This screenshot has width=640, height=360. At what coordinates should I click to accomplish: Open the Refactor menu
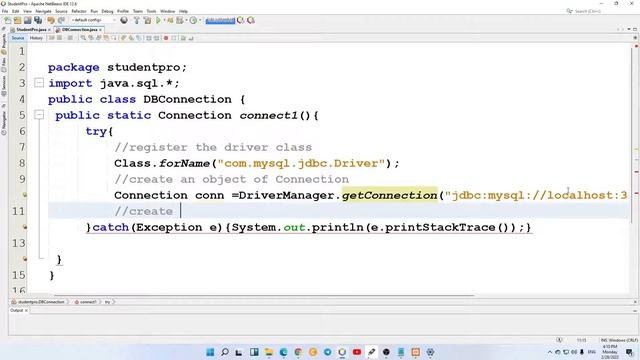point(79,11)
